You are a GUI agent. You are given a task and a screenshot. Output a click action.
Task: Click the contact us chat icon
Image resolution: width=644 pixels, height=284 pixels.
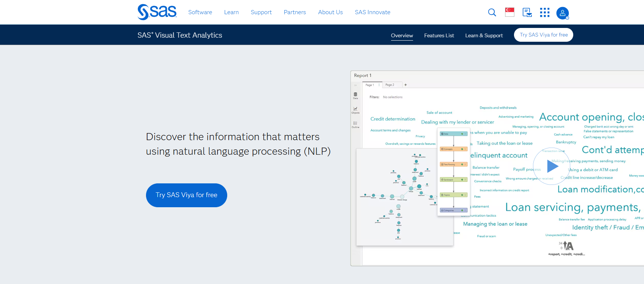(x=527, y=12)
